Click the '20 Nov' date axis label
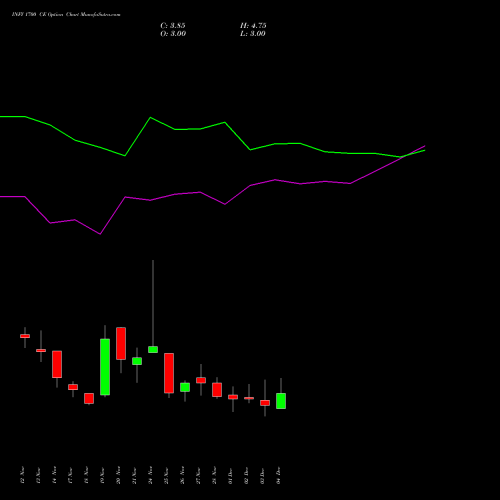Screen dimensions: 500x500 119,475
